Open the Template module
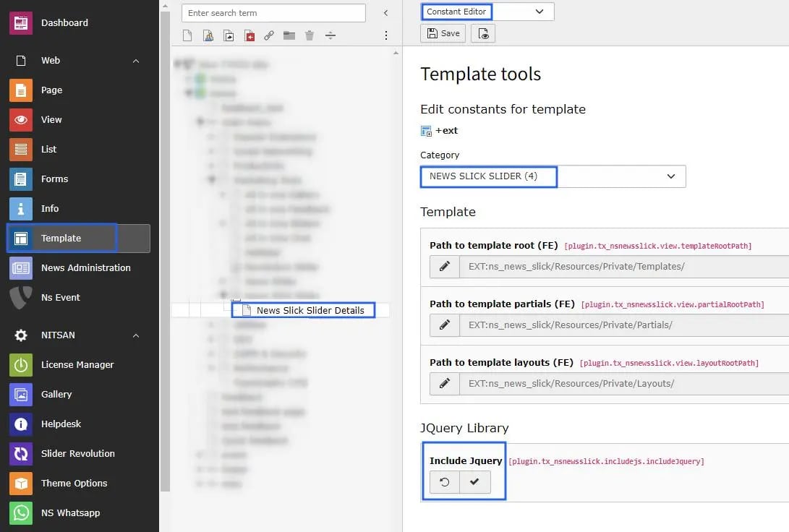The width and height of the screenshot is (789, 532). (79, 239)
